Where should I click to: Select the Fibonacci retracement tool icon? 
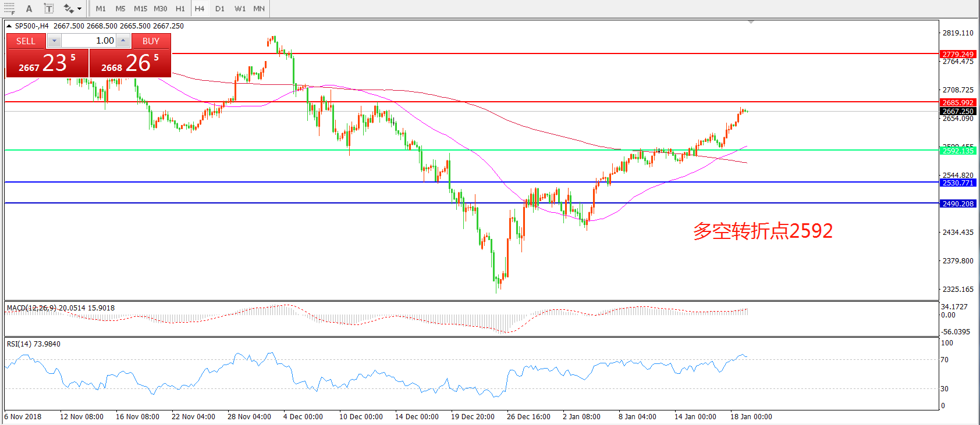point(9,9)
